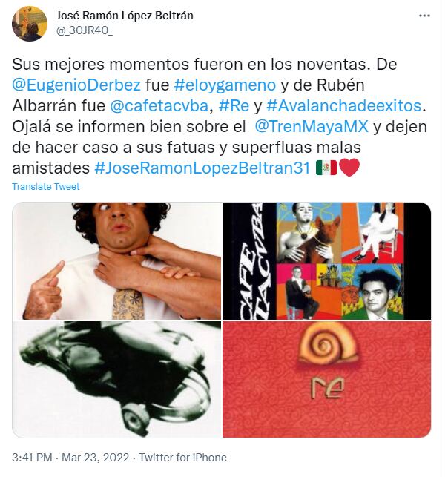The height and width of the screenshot is (477, 448).
Task: Click the 3:41 PM timestamp
Action: click(32, 457)
